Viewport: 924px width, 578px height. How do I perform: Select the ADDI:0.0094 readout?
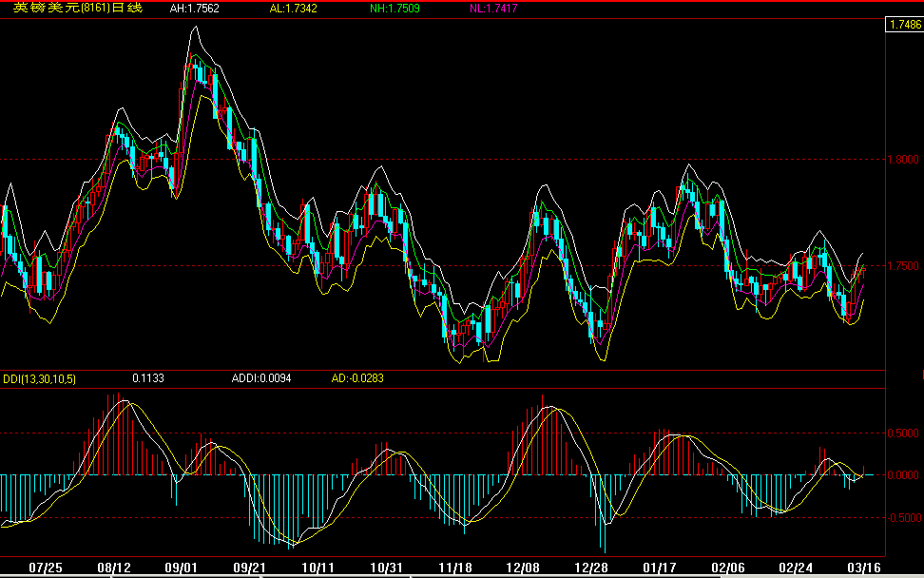(x=261, y=378)
